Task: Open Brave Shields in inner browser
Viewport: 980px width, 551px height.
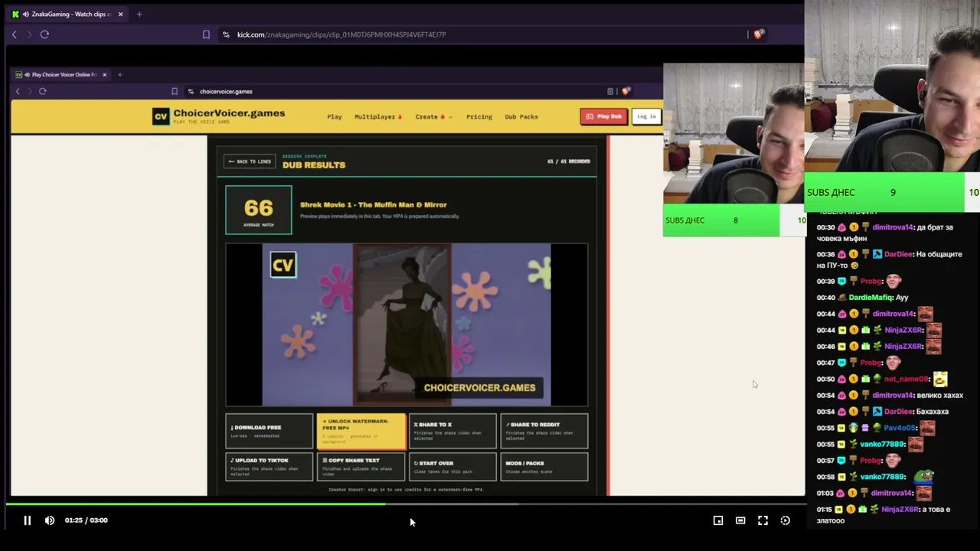Action: 626,91
